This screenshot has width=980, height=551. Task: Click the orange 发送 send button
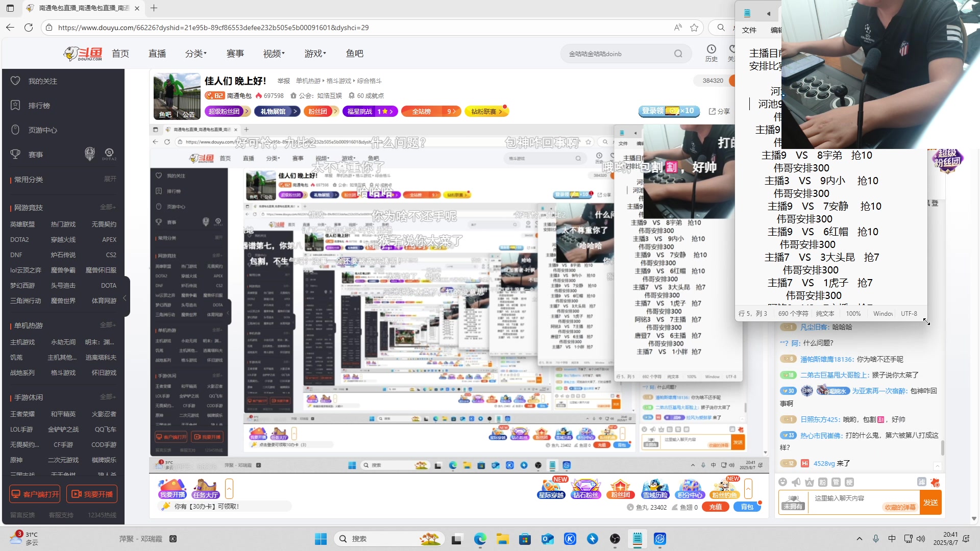[930, 503]
